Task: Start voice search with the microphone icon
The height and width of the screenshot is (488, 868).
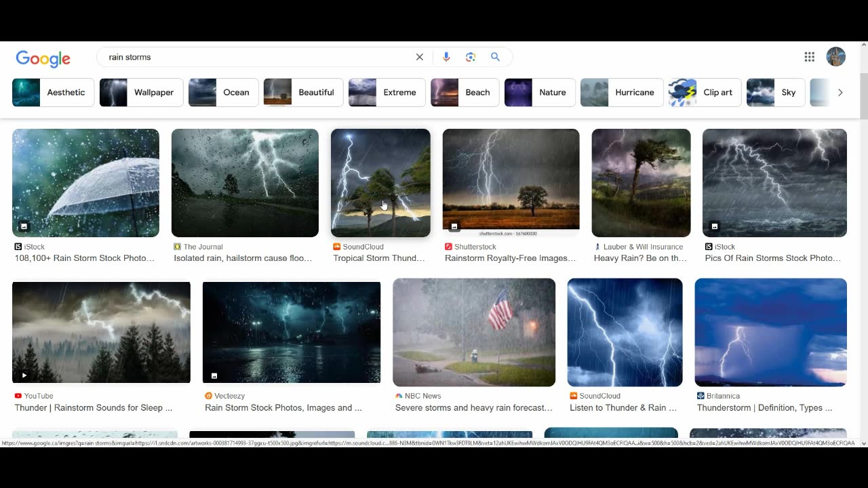Action: (446, 57)
